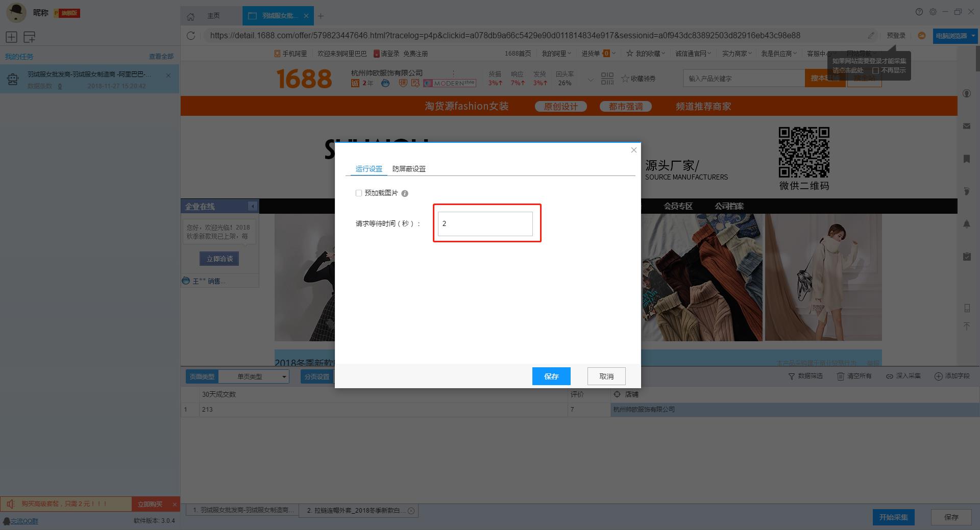Click the QR code grid icon

607,79
